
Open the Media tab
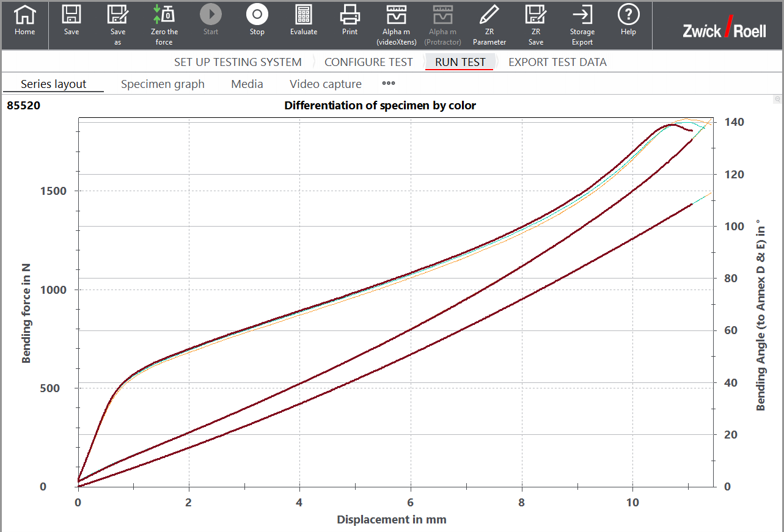click(x=247, y=84)
